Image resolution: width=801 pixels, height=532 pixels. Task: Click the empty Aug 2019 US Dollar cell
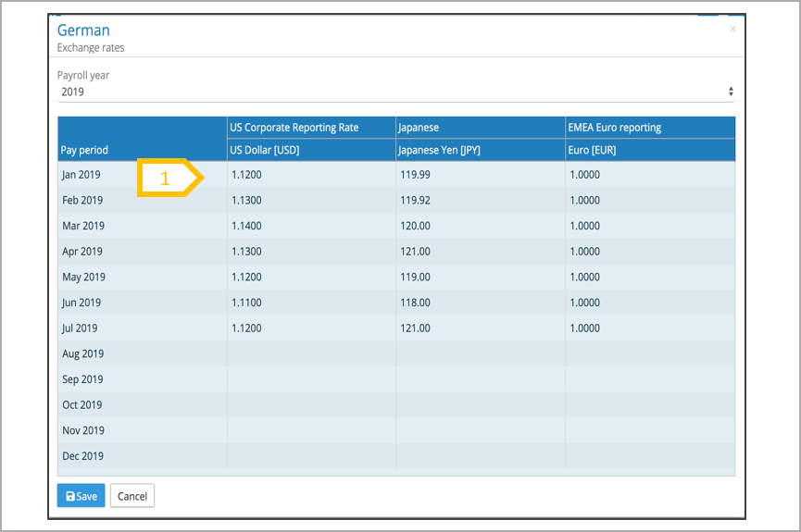point(311,353)
